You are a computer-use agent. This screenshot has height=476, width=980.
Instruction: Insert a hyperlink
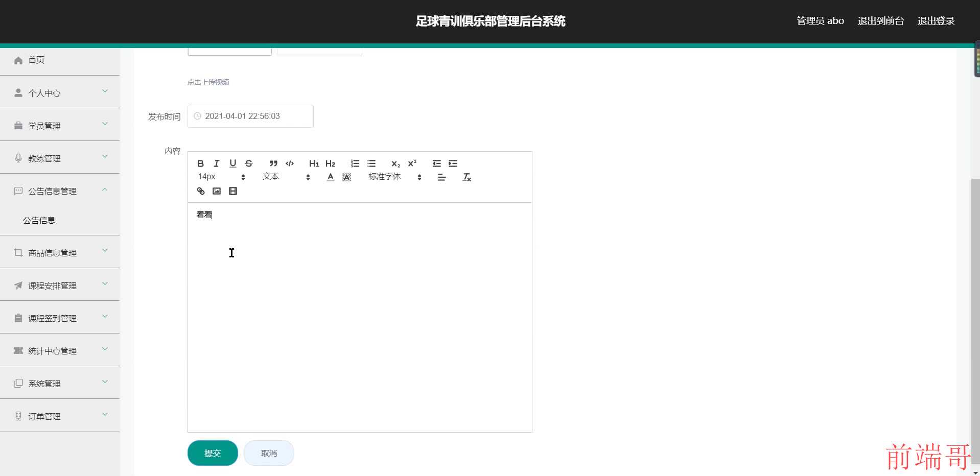coord(201,191)
